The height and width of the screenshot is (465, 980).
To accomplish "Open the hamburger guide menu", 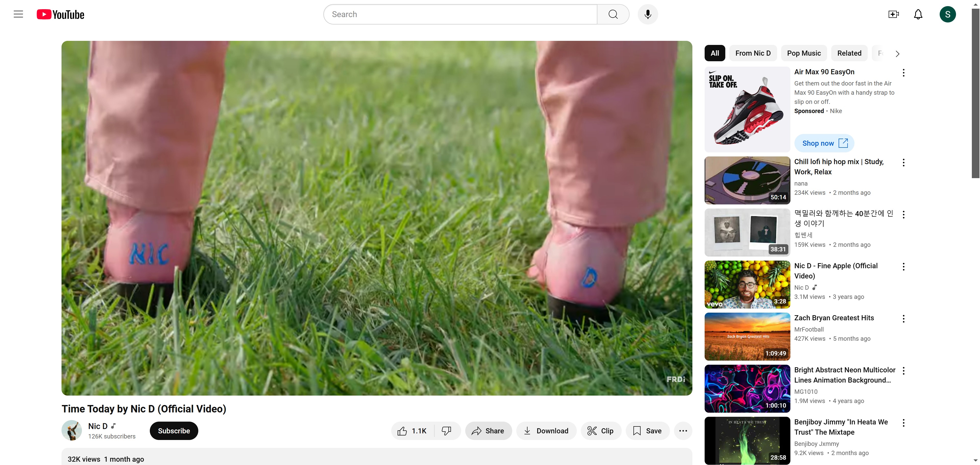I will [18, 15].
